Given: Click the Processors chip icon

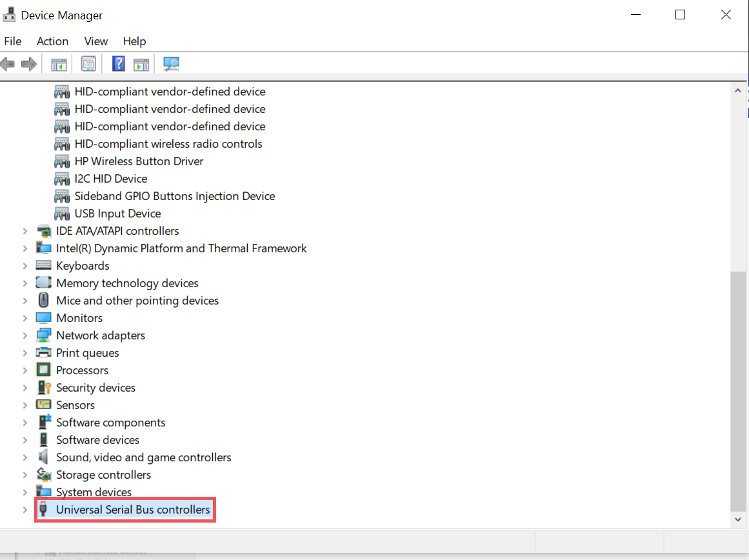Looking at the screenshot, I should 43,370.
